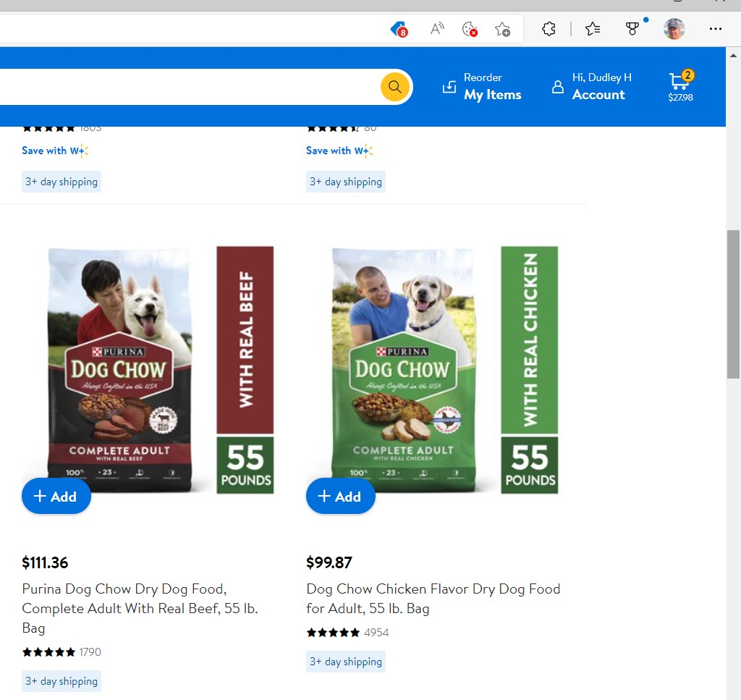Screen dimensions: 741x700
Task: Open the browser Extensions puzzle icon
Action: [x=549, y=29]
